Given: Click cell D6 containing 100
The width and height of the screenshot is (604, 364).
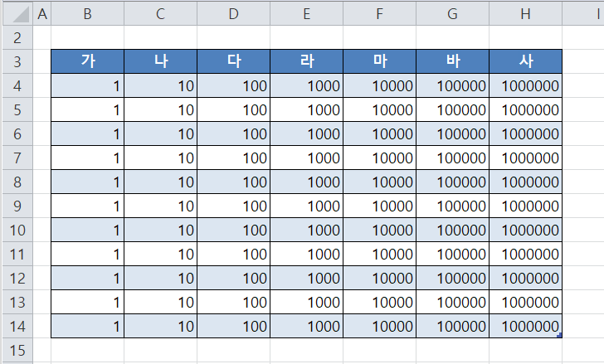Looking at the screenshot, I should [233, 133].
